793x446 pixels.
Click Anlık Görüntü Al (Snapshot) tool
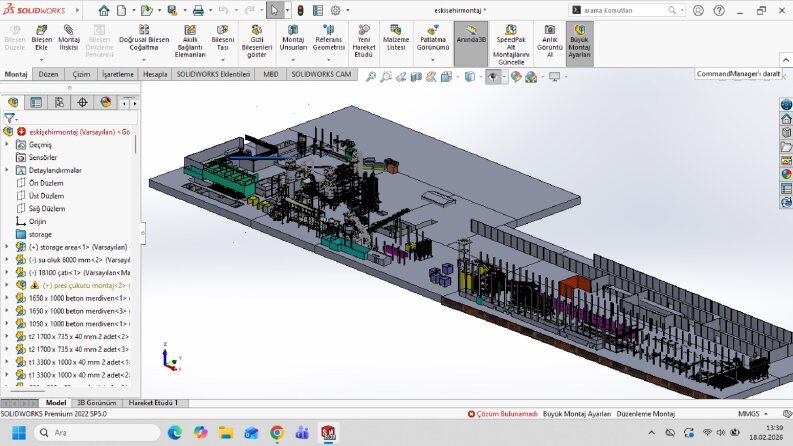550,41
